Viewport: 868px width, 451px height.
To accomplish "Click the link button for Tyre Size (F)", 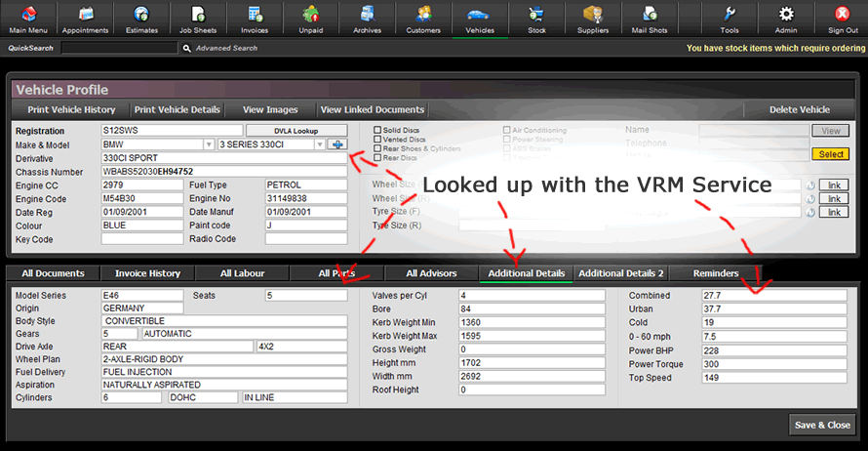I will tap(834, 212).
